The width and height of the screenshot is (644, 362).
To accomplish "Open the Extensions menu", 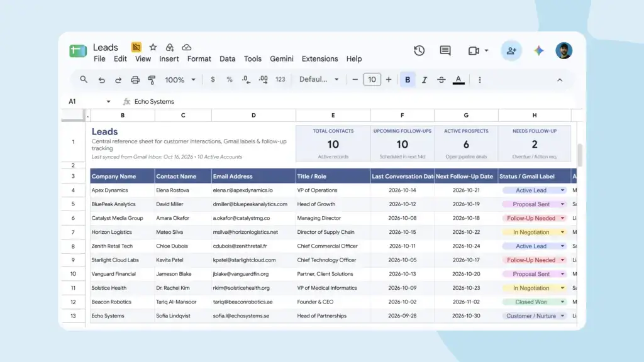I will click(x=319, y=58).
